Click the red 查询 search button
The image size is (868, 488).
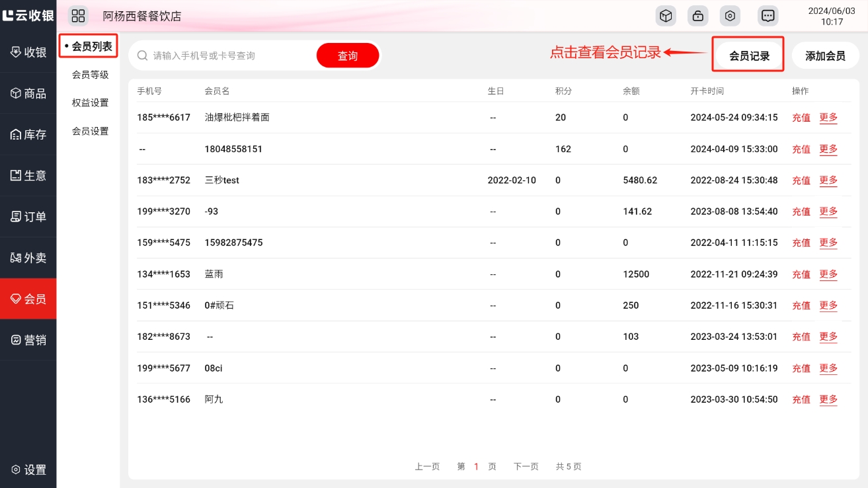click(x=348, y=56)
